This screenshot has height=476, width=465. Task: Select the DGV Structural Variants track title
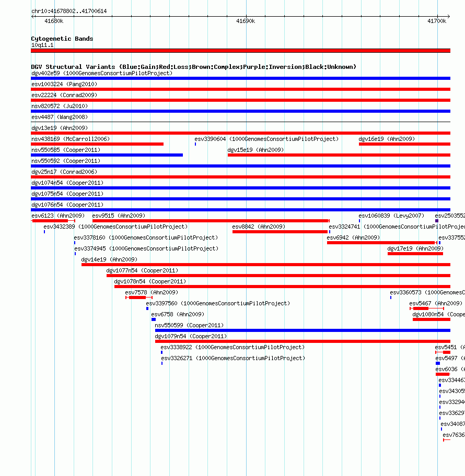(193, 67)
